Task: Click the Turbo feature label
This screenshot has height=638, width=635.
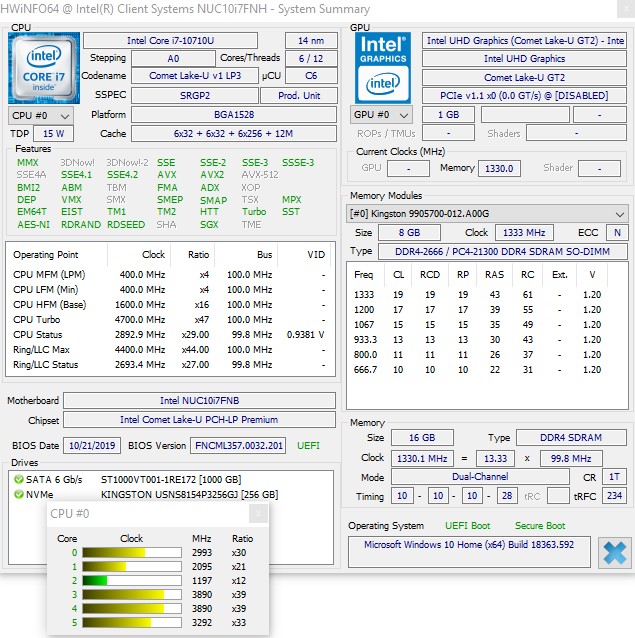Action: coord(254,212)
